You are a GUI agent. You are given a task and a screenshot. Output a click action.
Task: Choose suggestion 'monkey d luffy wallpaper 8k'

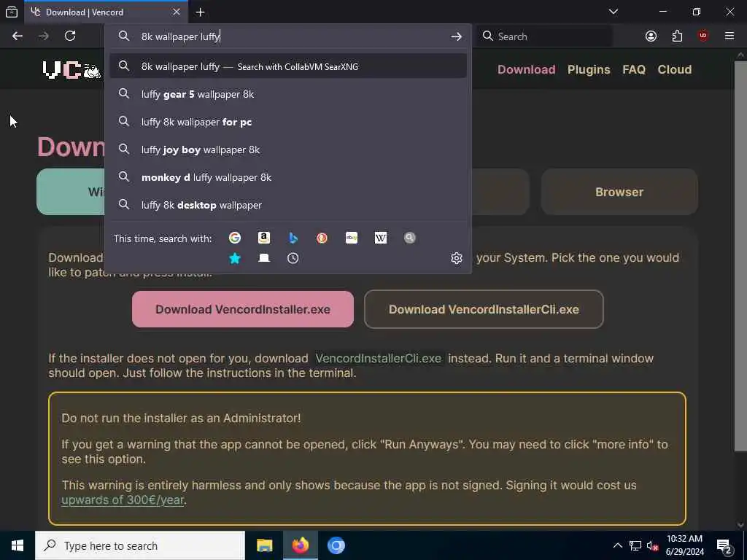coord(287,177)
